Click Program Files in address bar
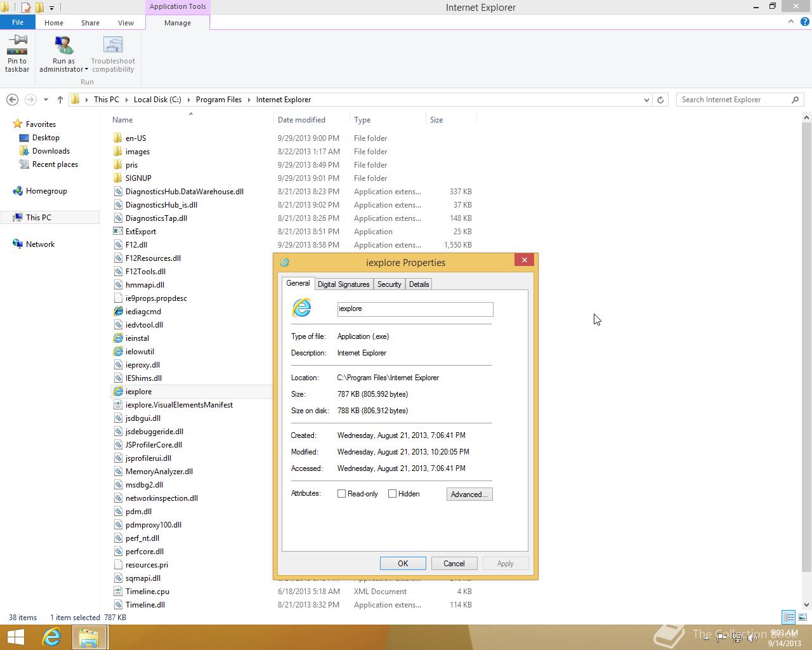 (219, 100)
